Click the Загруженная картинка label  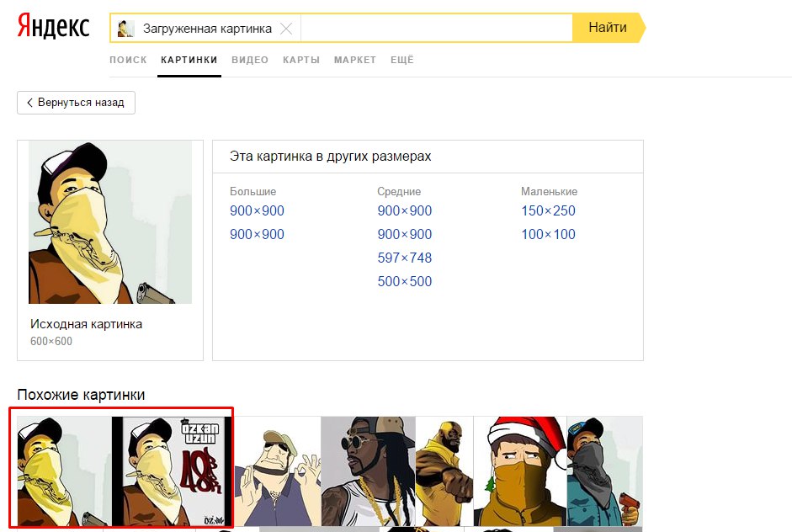tap(207, 29)
